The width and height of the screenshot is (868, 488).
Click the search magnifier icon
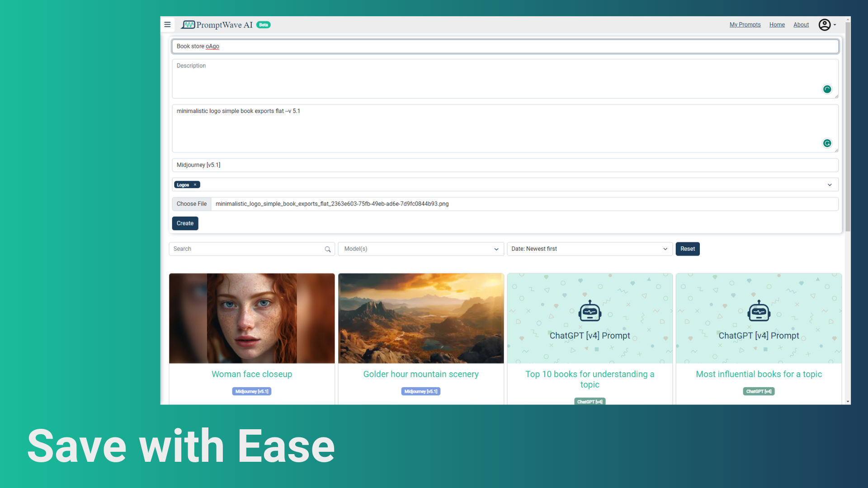click(328, 249)
